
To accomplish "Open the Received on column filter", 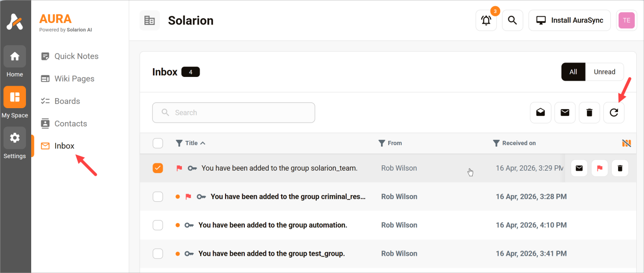I will point(497,143).
